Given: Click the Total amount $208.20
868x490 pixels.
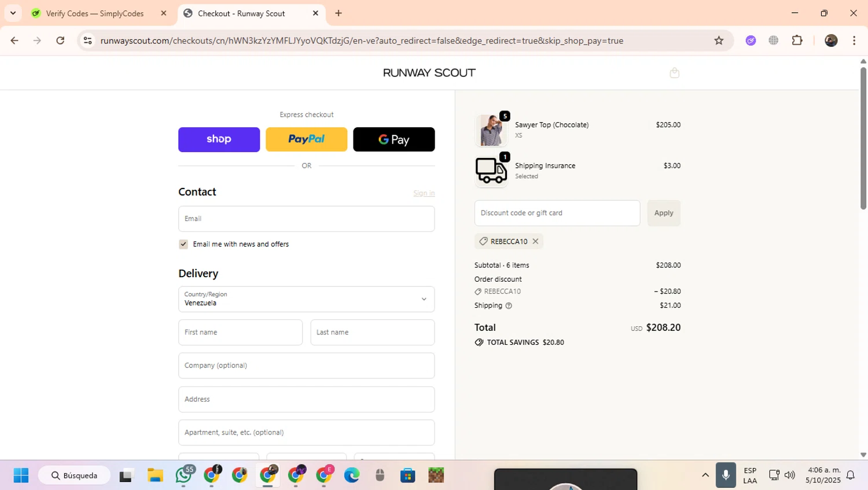Looking at the screenshot, I should coord(663,327).
